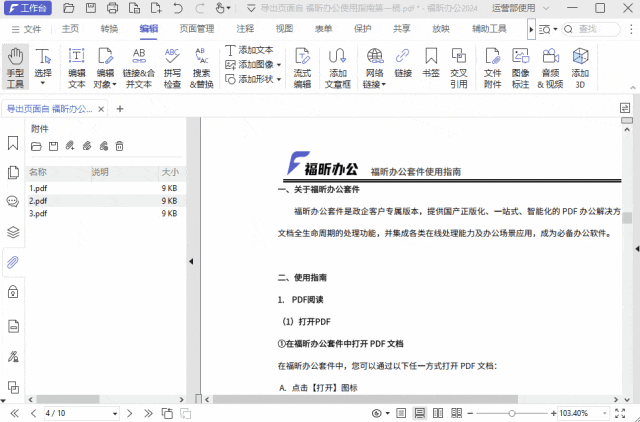
Task: Click the save attachment icon
Action: [53, 146]
